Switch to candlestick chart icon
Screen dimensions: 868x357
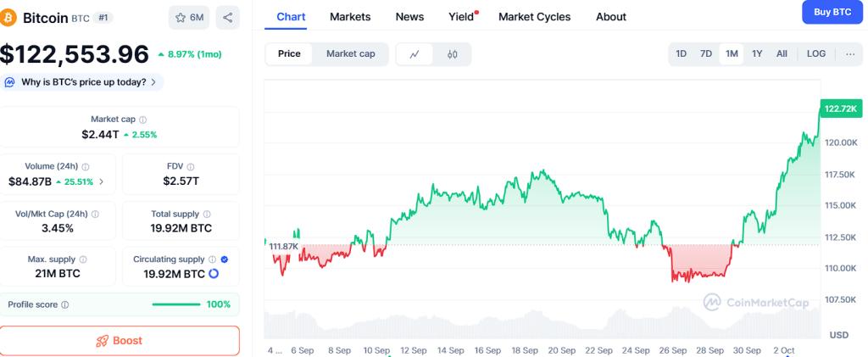pyautogui.click(x=452, y=54)
